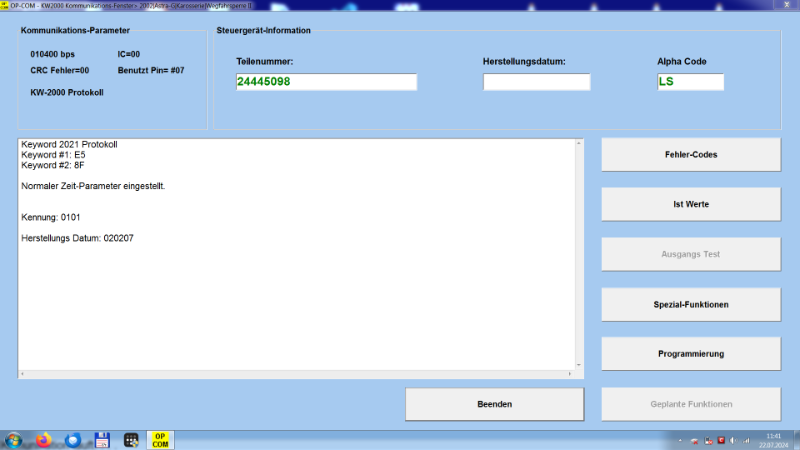
Task: Click the volume speaker tray icon
Action: tap(733, 440)
